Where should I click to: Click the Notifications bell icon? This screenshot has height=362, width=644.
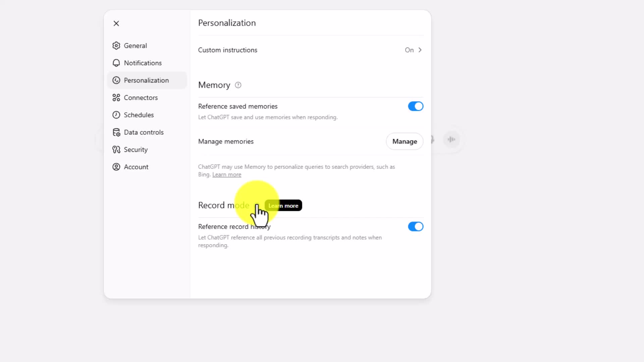click(116, 63)
